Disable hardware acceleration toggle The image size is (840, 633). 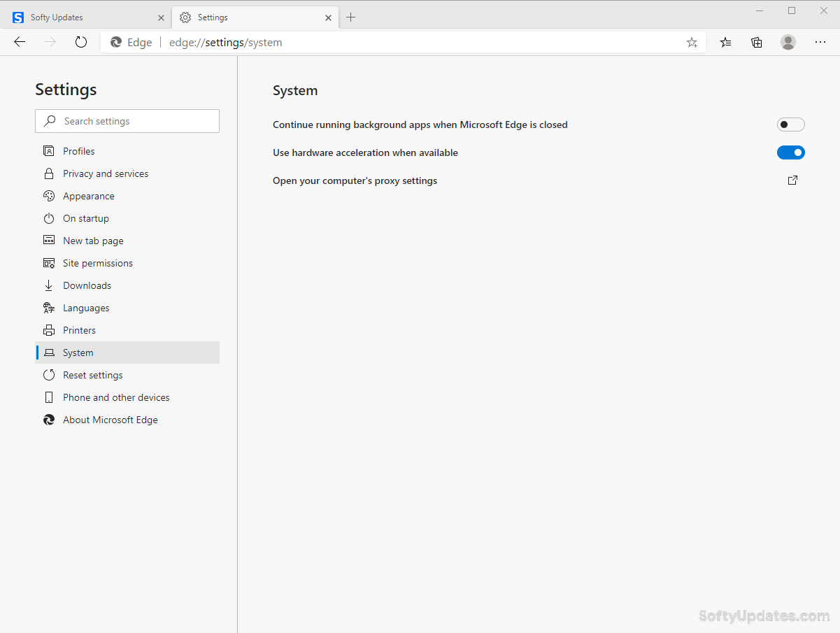(791, 152)
